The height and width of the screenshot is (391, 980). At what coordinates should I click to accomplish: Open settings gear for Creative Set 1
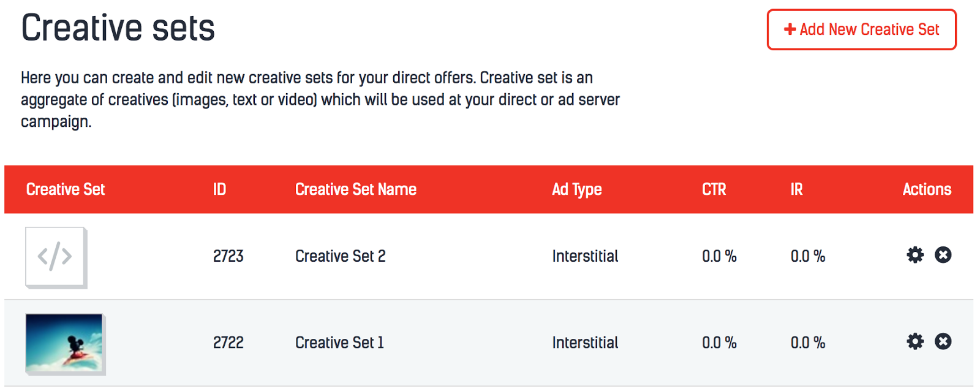(x=914, y=341)
